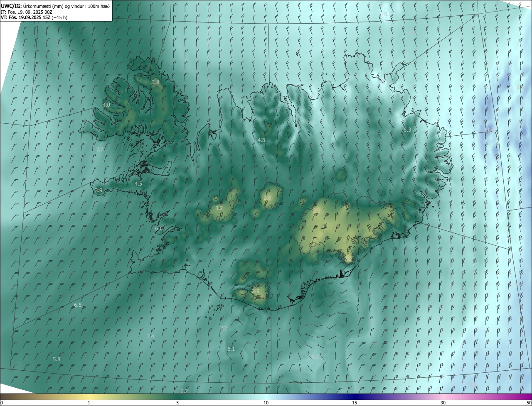Click the 5.8 value over the southwest ocean

tap(57, 359)
